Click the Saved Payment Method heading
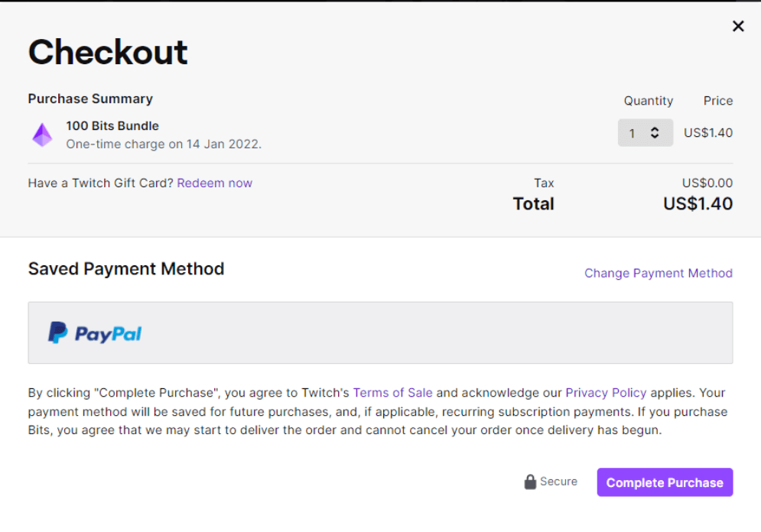761x532 pixels. 126,269
